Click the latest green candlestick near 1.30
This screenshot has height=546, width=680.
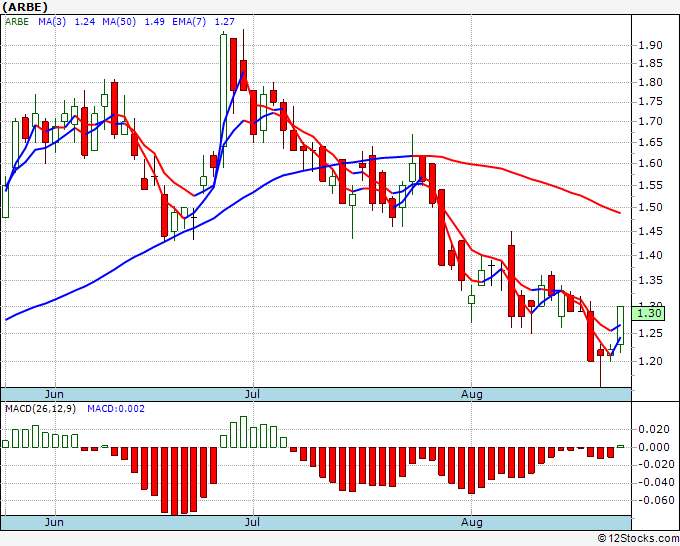pos(621,325)
